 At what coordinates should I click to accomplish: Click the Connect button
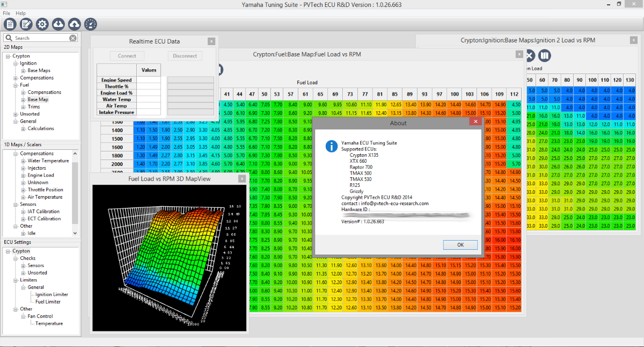click(127, 56)
